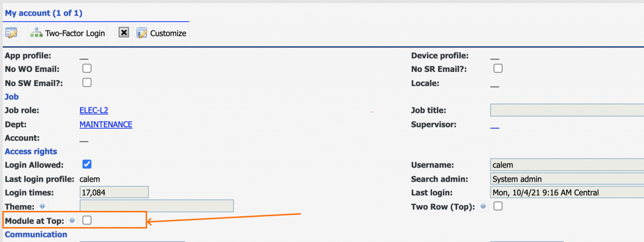
Task: Tick the No SR Email checkbox
Action: point(498,68)
